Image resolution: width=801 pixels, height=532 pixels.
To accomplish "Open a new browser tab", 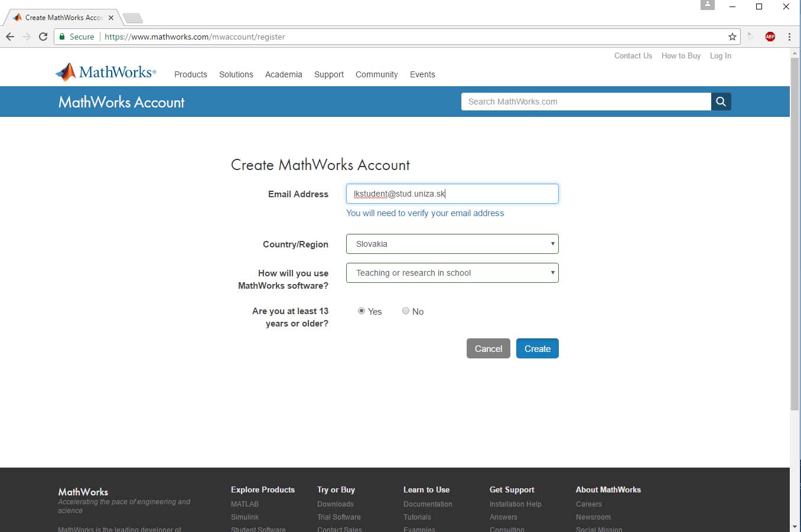I will pos(133,18).
